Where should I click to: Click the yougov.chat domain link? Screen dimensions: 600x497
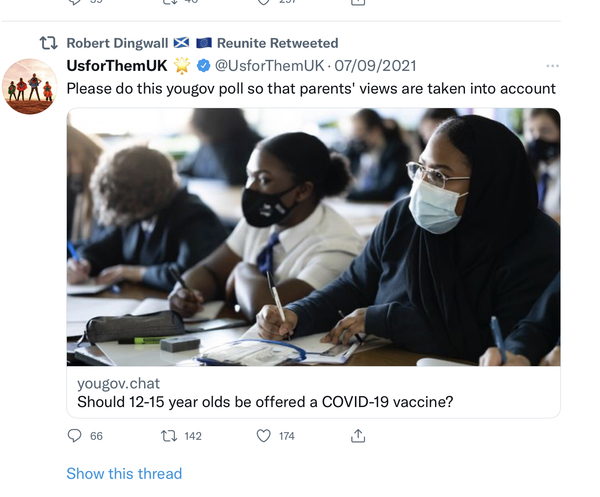(x=118, y=383)
